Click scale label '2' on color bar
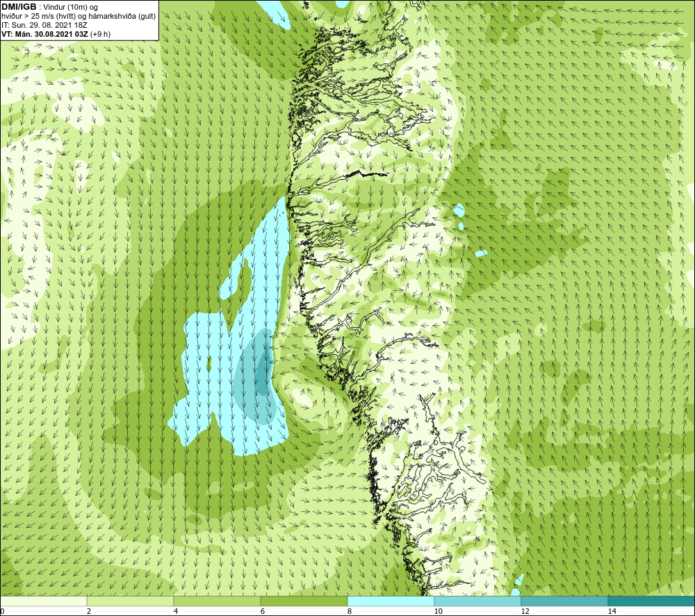Image resolution: width=695 pixels, height=616 pixels. [x=89, y=611]
